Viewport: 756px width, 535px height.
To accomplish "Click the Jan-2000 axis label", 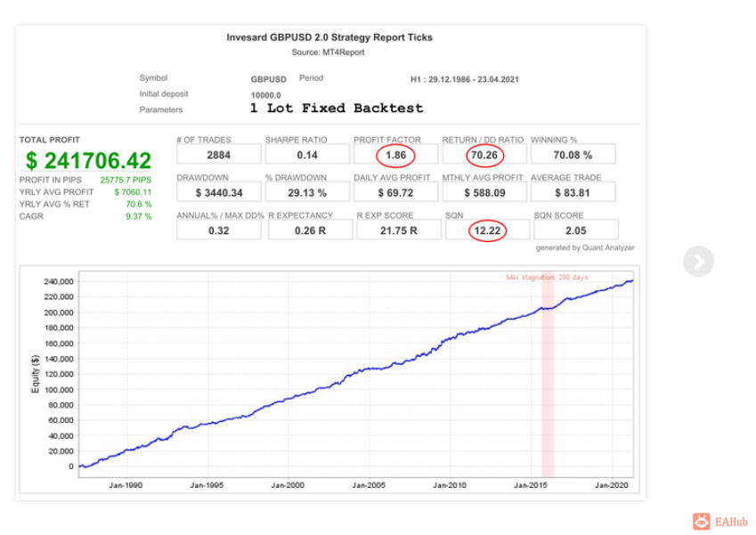I will (288, 485).
